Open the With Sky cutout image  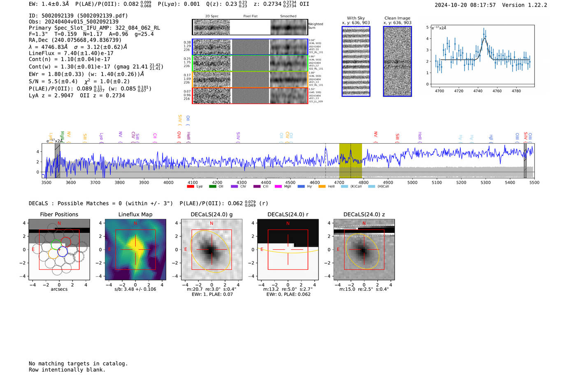pyautogui.click(x=356, y=61)
